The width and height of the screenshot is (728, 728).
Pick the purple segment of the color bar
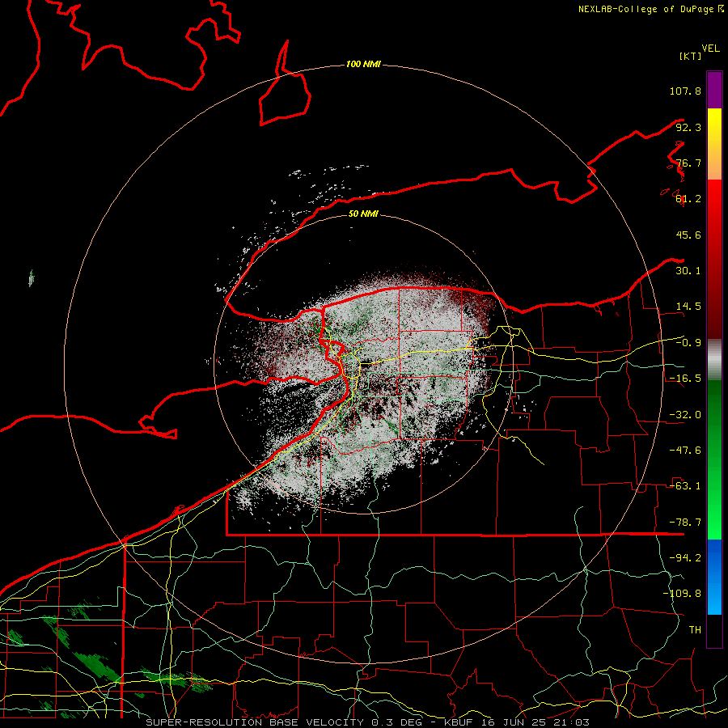pos(714,91)
